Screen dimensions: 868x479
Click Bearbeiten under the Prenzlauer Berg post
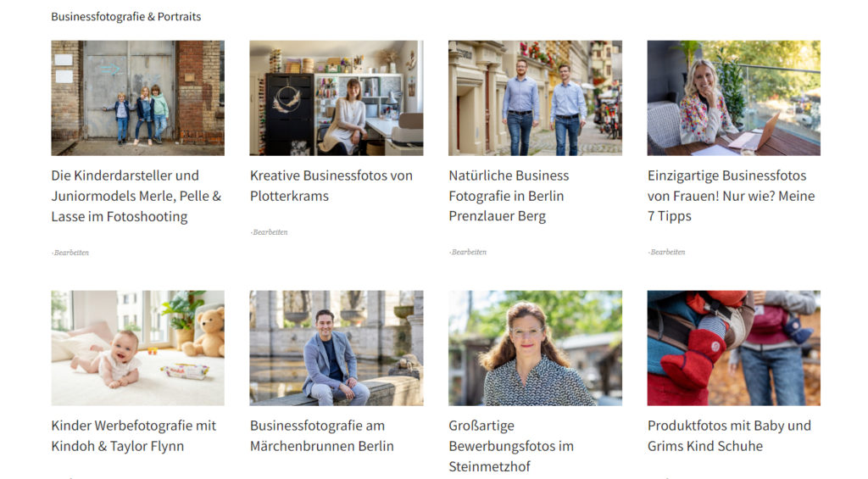[468, 252]
